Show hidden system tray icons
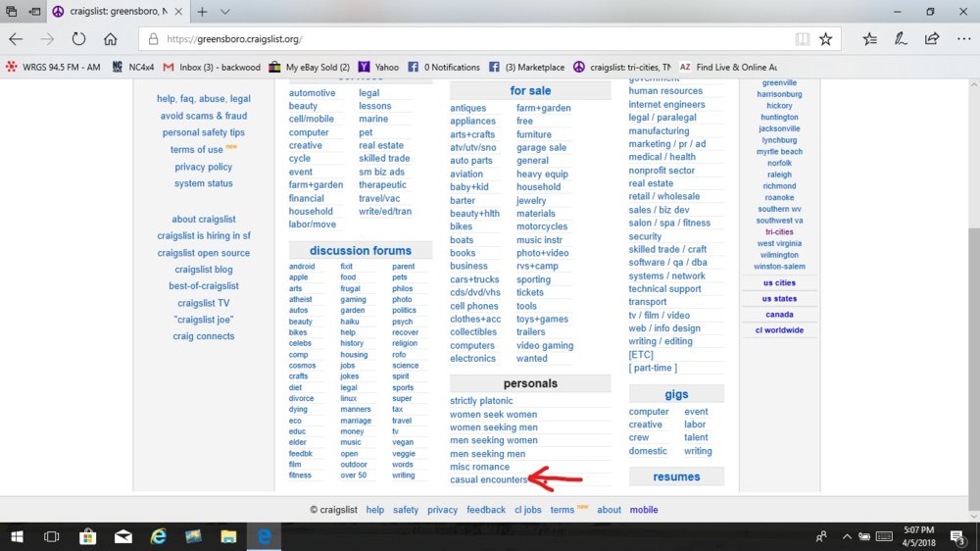 click(x=846, y=536)
